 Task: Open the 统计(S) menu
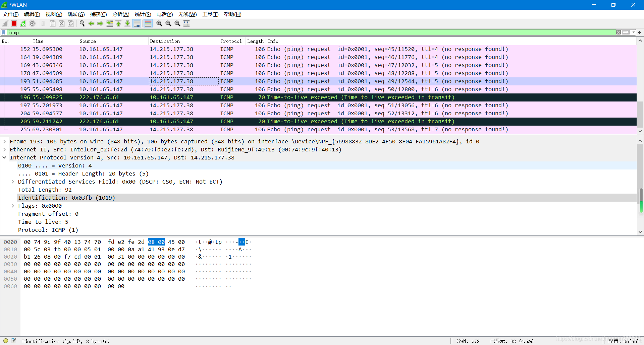coord(143,14)
